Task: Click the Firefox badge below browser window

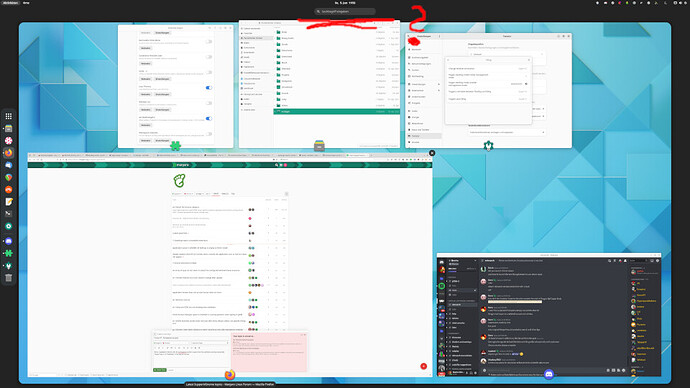Action: [x=230, y=375]
